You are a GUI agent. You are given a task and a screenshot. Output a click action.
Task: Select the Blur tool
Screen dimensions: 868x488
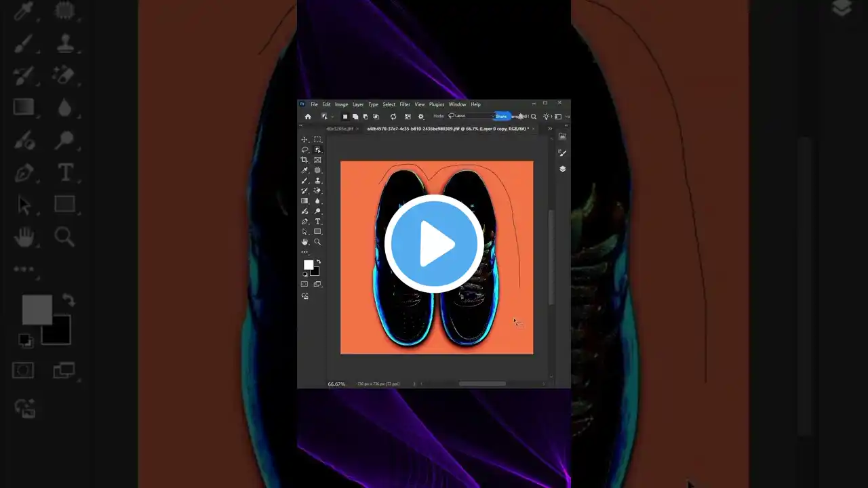click(x=317, y=201)
